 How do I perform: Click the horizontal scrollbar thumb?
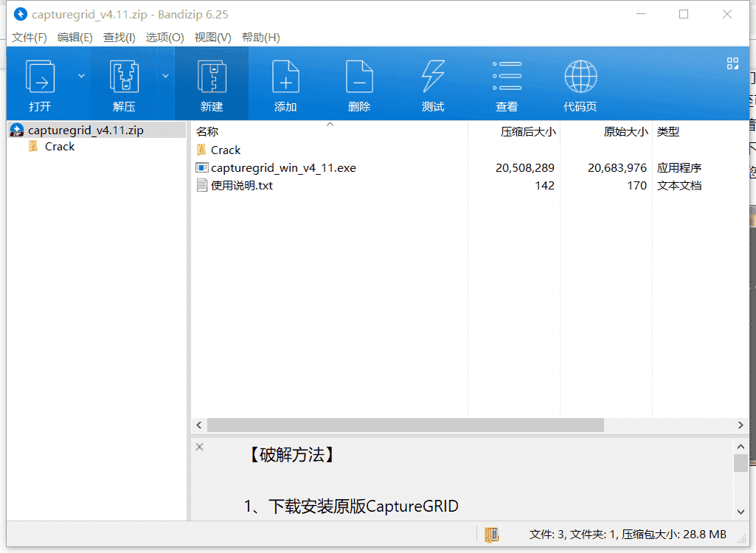406,425
